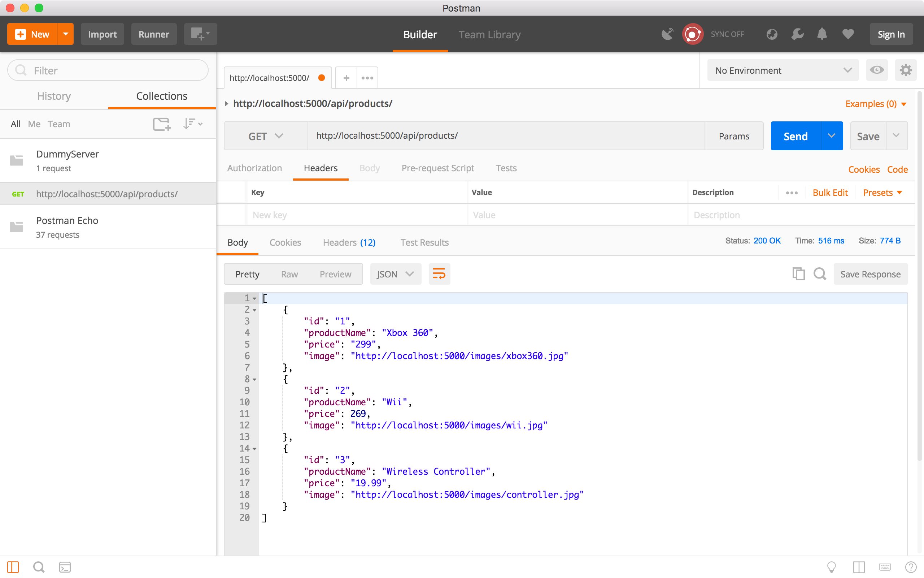The width and height of the screenshot is (924, 578).
Task: Open the help question mark icon
Action: pyautogui.click(x=911, y=567)
